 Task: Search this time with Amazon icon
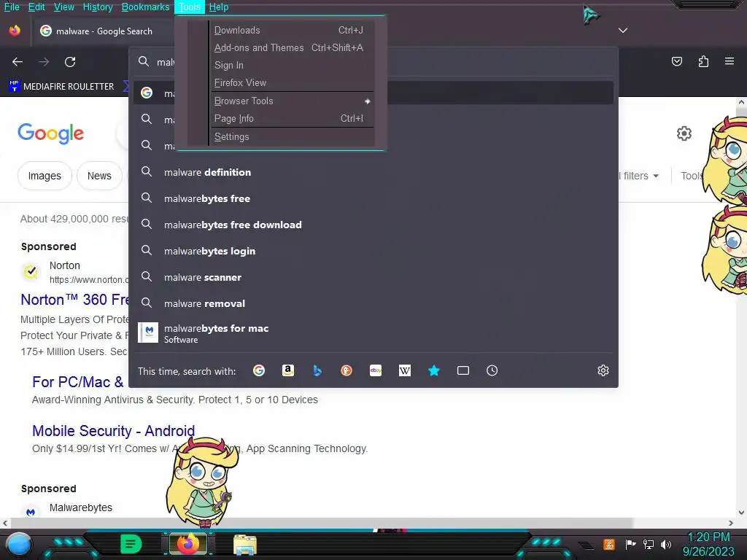tap(287, 370)
